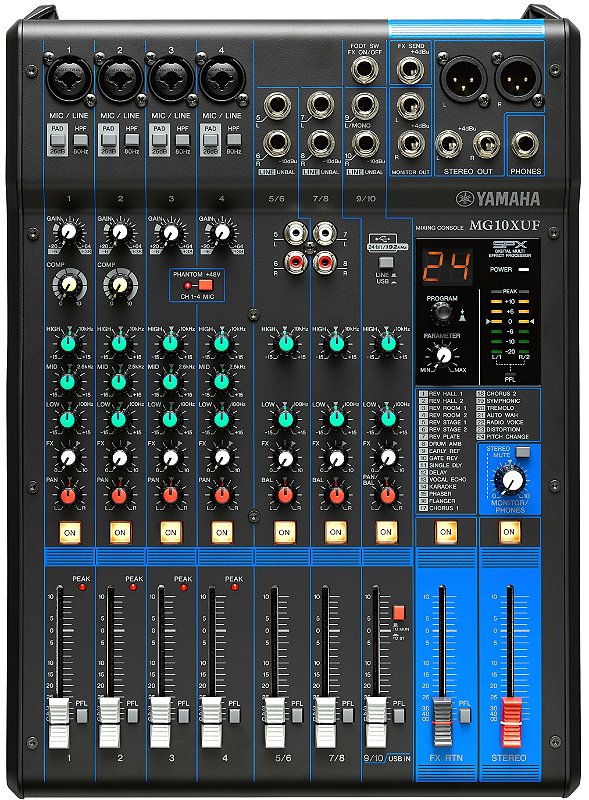Click the channel 1 fader cap
589x800 pixels.
pos(59,723)
